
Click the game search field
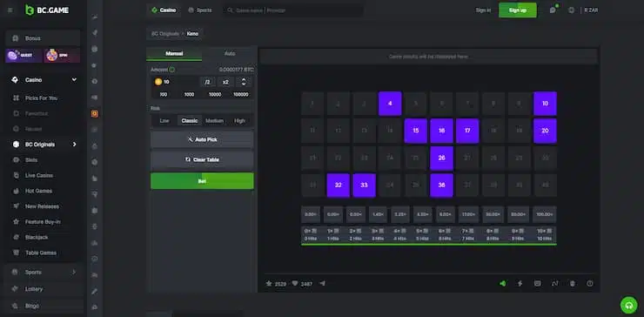pos(293,10)
